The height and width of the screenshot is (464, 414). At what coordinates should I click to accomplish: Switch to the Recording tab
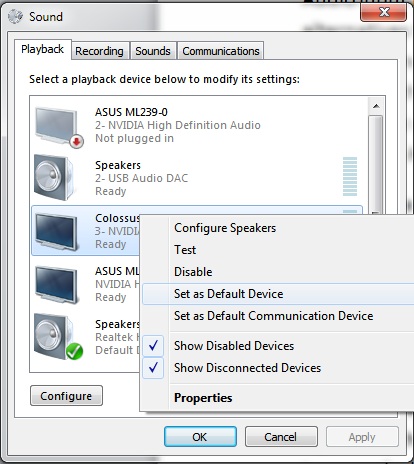click(99, 51)
